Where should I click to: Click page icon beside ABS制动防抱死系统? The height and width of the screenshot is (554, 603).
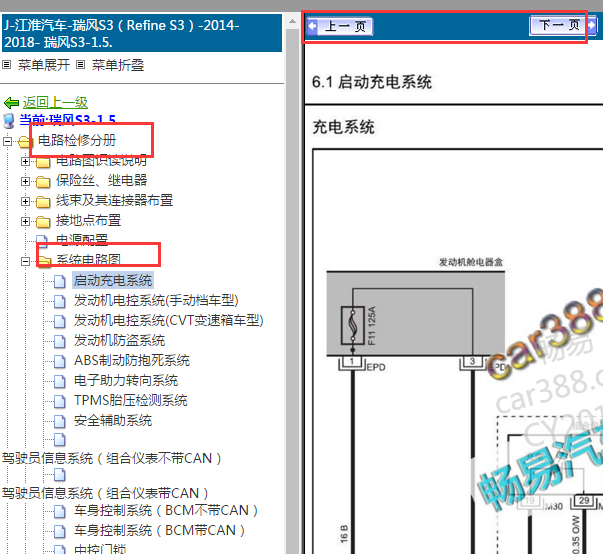60,361
